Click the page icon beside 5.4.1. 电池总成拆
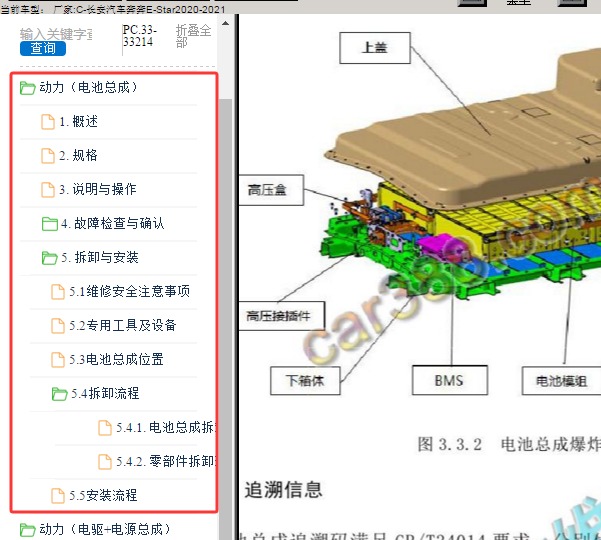Screen dimensions: 601x540 (105, 428)
